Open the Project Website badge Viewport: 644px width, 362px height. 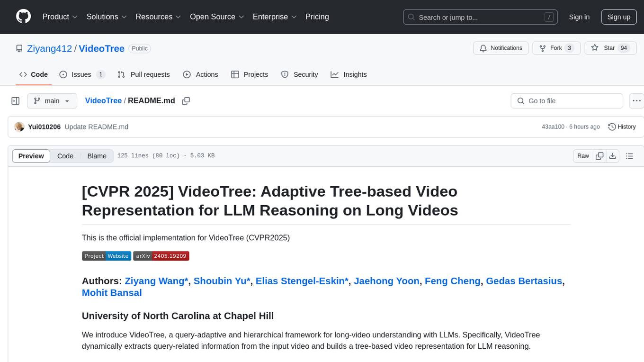tap(107, 256)
